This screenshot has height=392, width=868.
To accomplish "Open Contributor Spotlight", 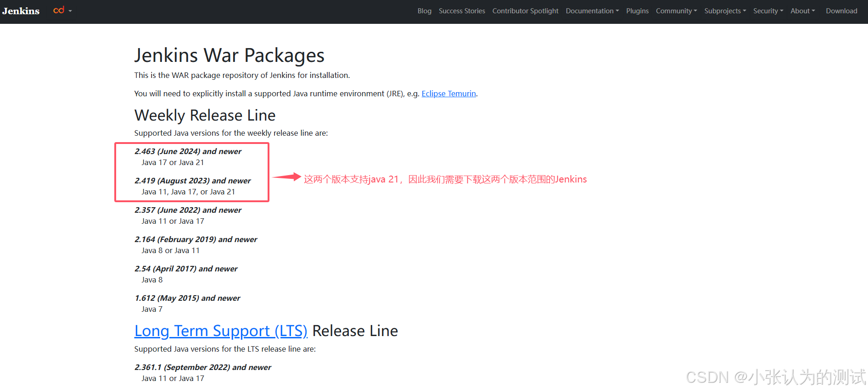I will point(525,11).
